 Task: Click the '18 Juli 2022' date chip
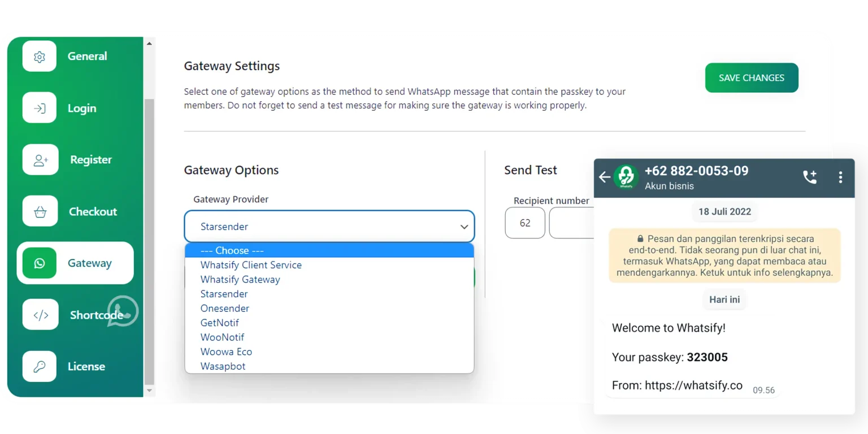(724, 212)
